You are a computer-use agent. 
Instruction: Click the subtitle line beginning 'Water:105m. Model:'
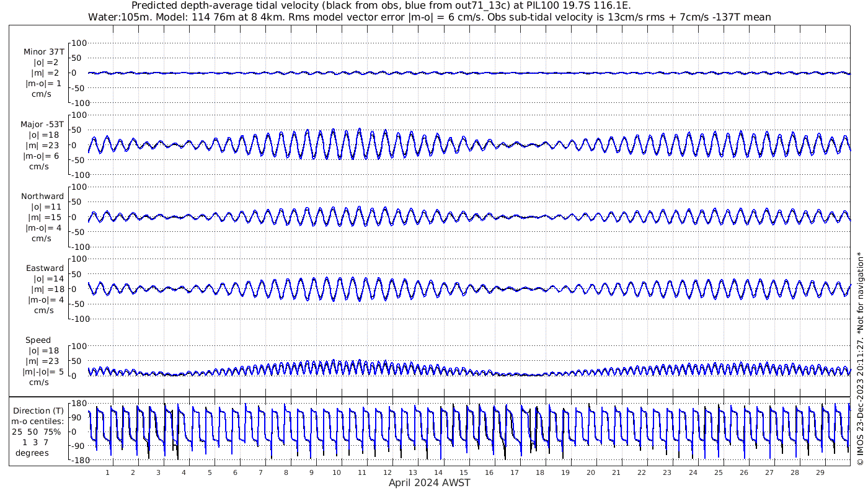tap(430, 17)
